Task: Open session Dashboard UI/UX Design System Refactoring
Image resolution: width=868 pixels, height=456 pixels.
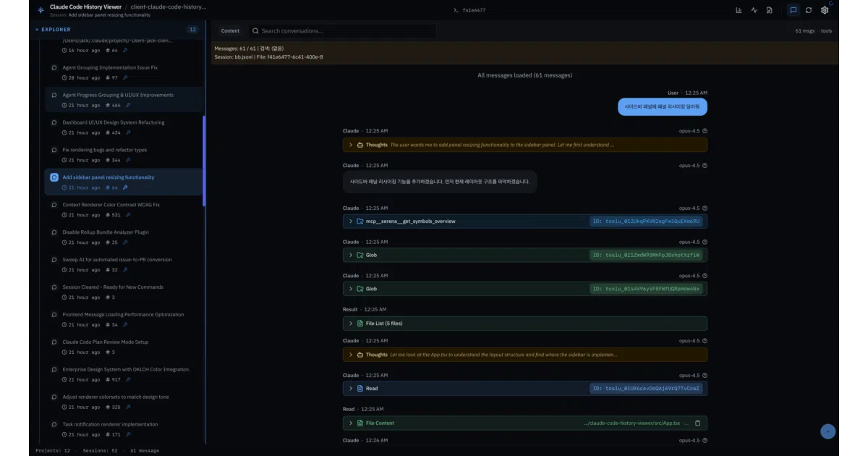Action: (123, 127)
